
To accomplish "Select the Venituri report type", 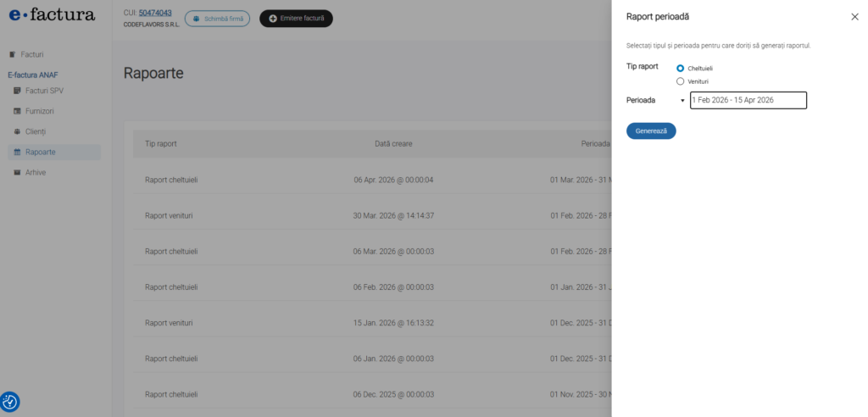I will [681, 81].
